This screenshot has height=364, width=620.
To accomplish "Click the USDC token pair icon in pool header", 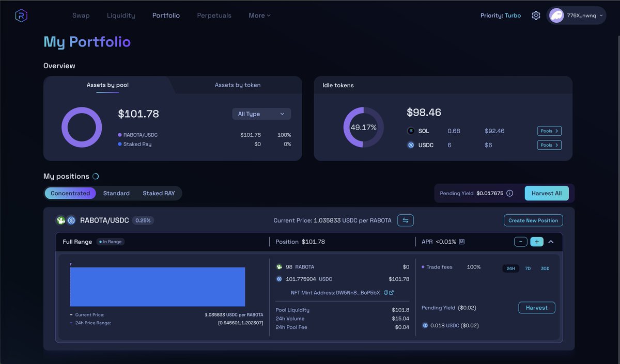I will (x=71, y=220).
